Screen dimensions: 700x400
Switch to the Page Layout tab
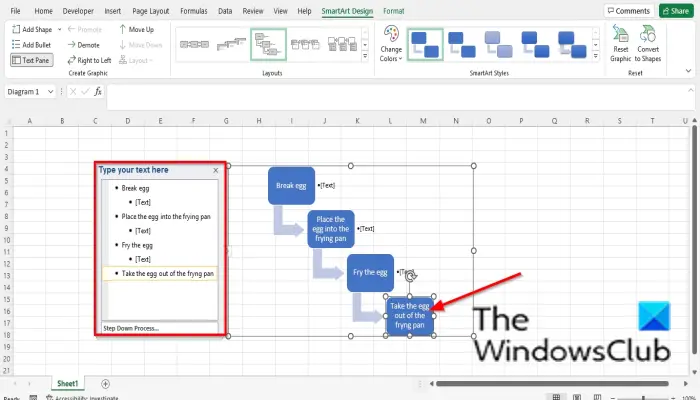(151, 11)
